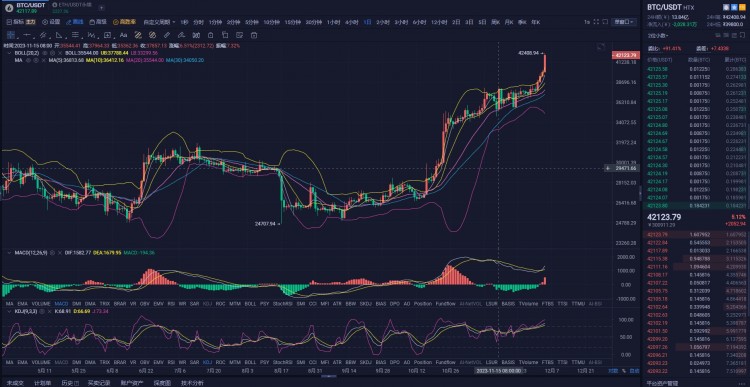Take a chart screenshot using toolbar icon

(x=605, y=22)
